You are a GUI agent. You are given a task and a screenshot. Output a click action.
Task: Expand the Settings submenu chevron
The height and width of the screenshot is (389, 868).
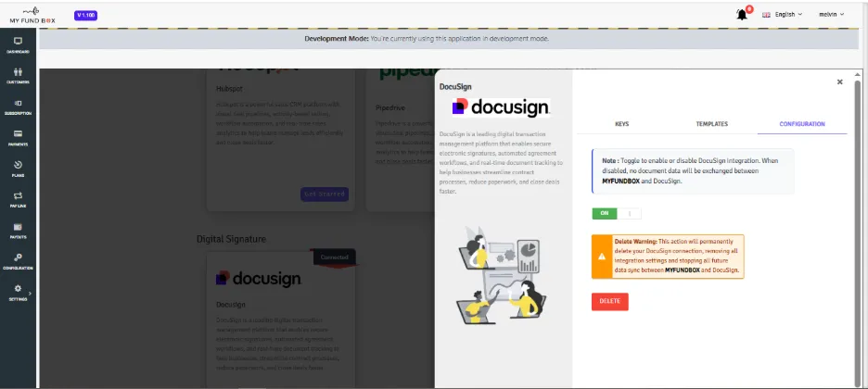click(x=30, y=294)
